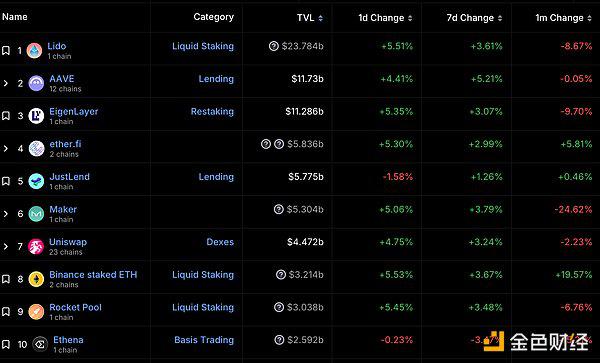Expand the AAVE row chevron
The image size is (600, 363).
point(6,83)
